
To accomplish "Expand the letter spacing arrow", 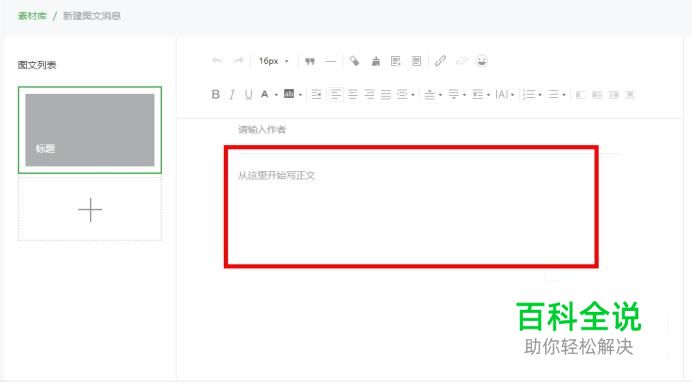I will [x=512, y=94].
